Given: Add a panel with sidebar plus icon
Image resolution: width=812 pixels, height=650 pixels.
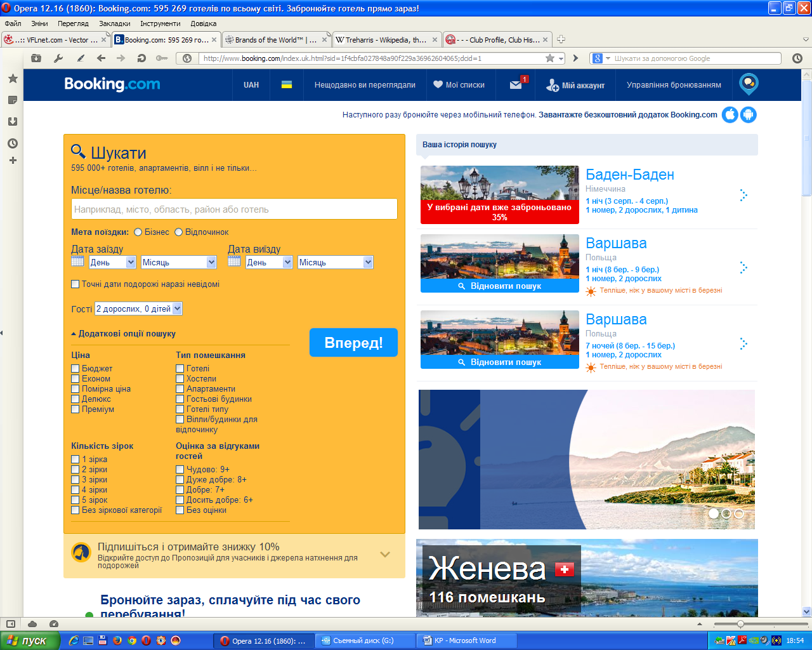Looking at the screenshot, I should [x=13, y=161].
